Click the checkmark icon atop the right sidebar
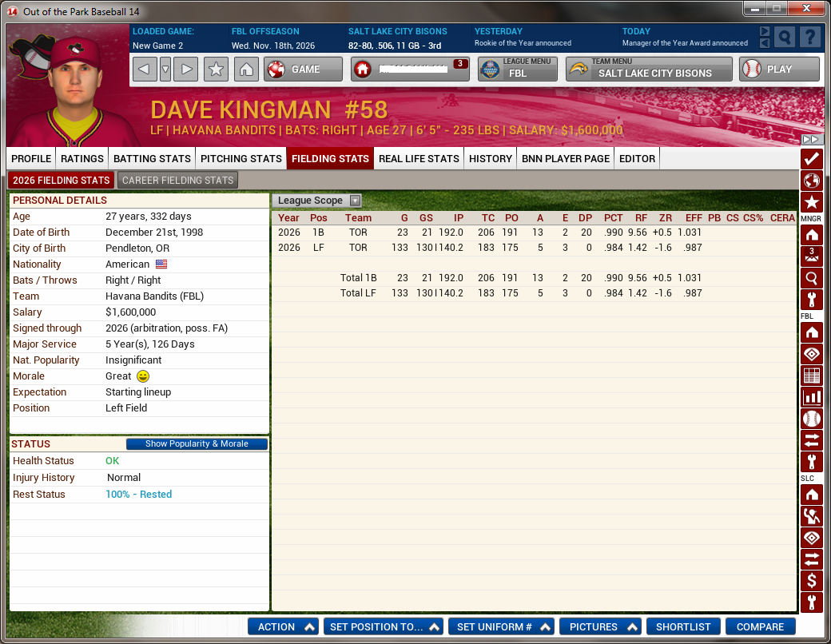831x644 pixels. 812,159
